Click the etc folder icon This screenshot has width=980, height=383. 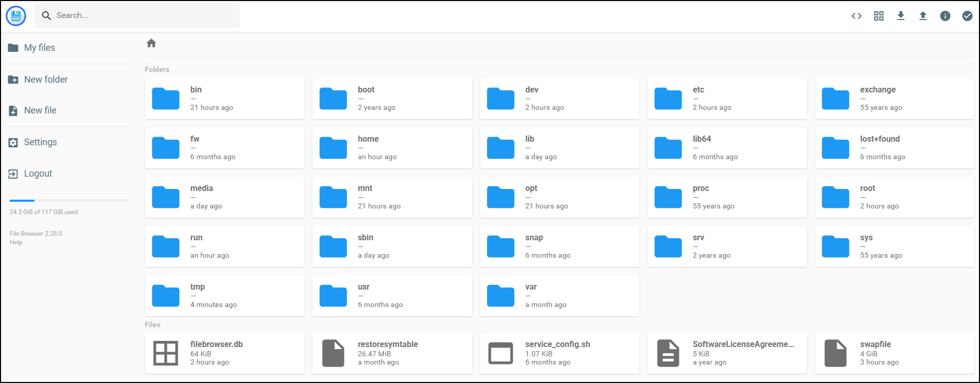(668, 99)
